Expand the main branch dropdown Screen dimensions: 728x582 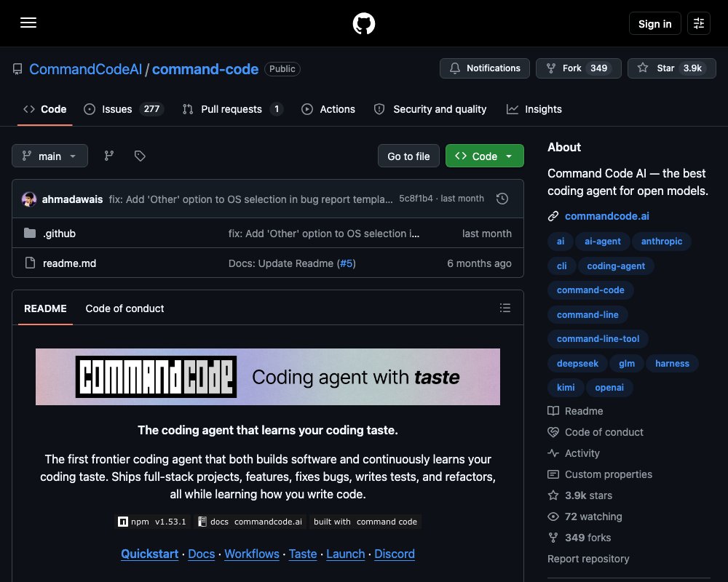(50, 156)
